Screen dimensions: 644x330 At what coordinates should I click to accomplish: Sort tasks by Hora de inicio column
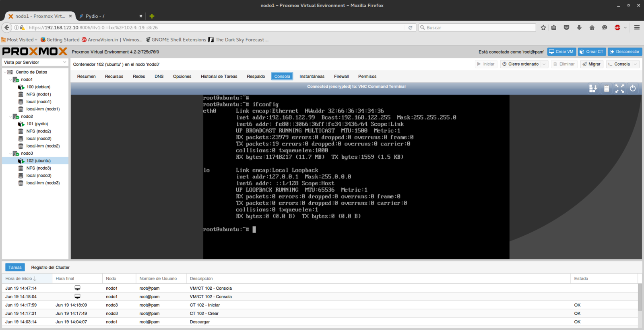(x=27, y=278)
